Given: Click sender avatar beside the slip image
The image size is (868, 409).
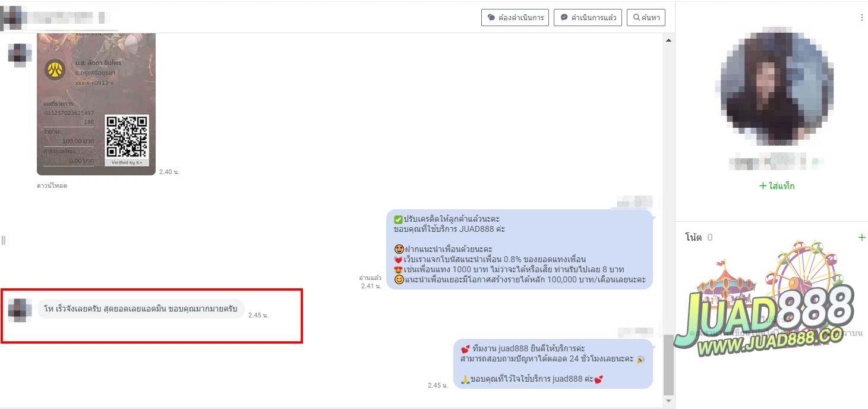Looking at the screenshot, I should pyautogui.click(x=19, y=55).
